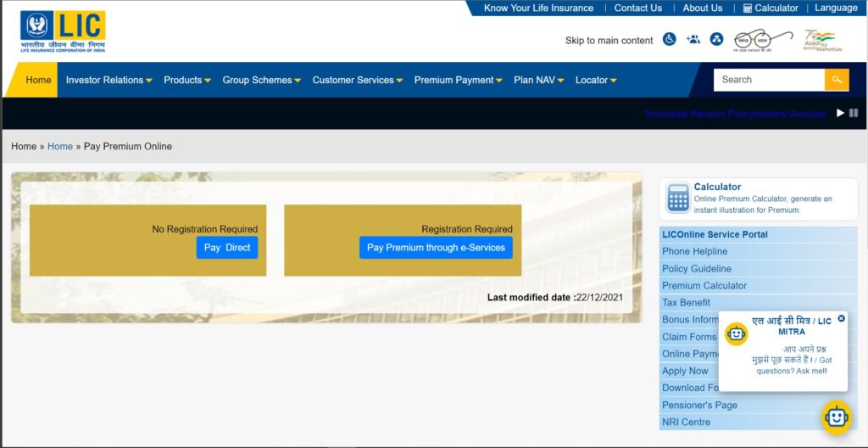
Task: Open Apply Now sidebar item
Action: [685, 371]
